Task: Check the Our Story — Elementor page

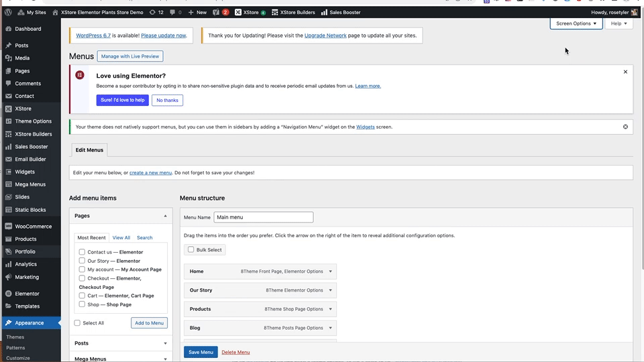Action: coord(82,261)
